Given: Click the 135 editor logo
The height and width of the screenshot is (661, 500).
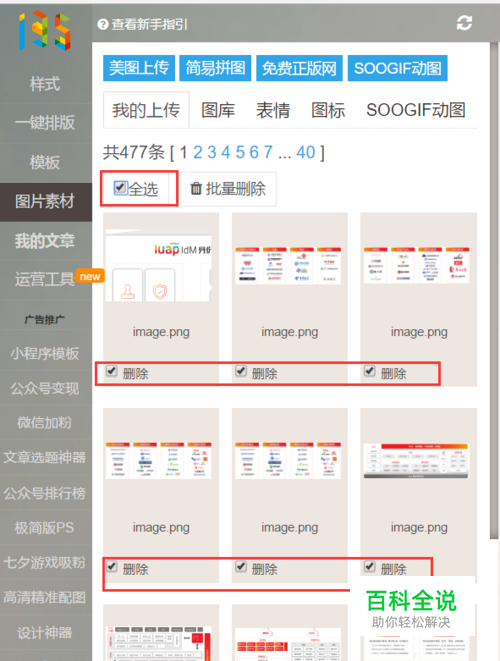Looking at the screenshot, I should 45,31.
